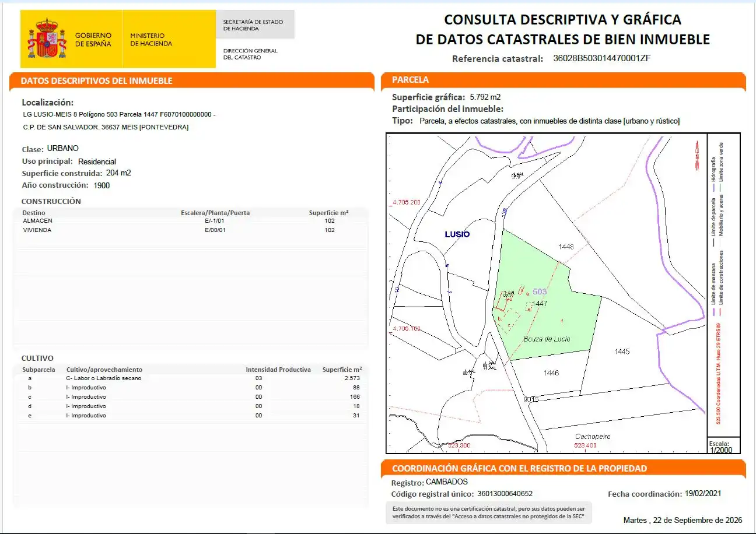Click the E/00/01 floor code

pyautogui.click(x=215, y=230)
